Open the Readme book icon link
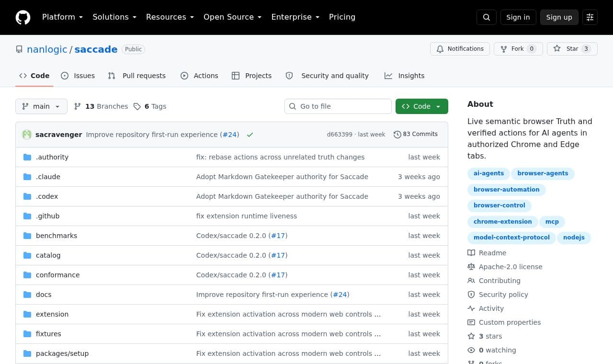 point(487,253)
